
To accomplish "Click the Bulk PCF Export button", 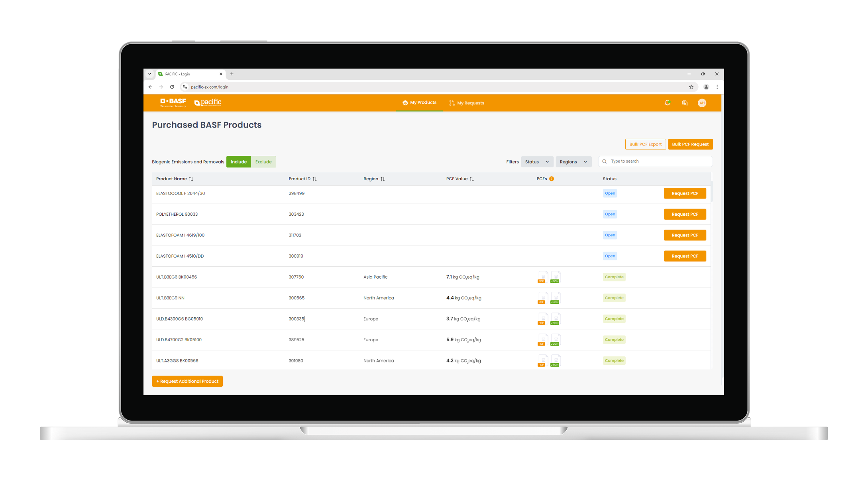I will coord(645,144).
